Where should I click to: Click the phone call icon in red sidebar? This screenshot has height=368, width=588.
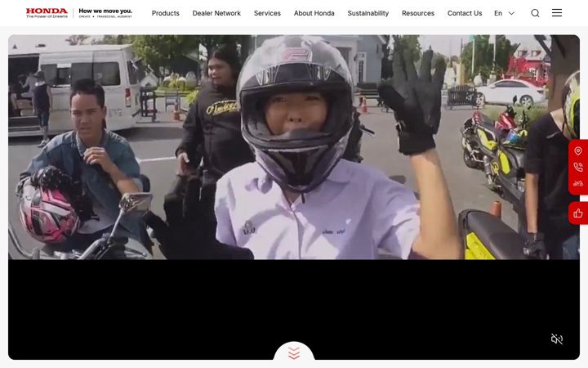(x=578, y=167)
